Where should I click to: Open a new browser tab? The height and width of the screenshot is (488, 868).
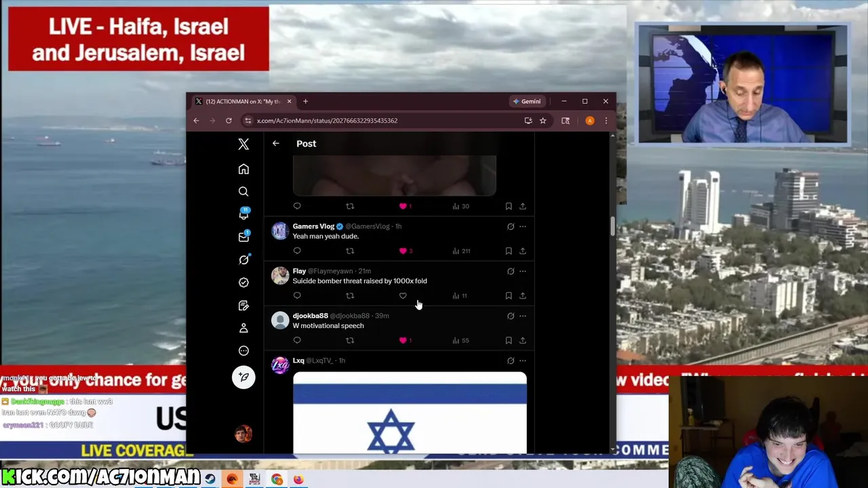[305, 102]
